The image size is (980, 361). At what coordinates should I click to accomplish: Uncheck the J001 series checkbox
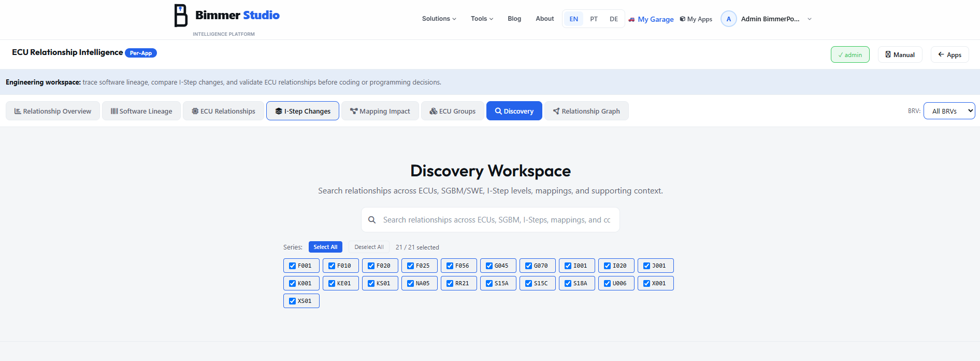coord(646,266)
